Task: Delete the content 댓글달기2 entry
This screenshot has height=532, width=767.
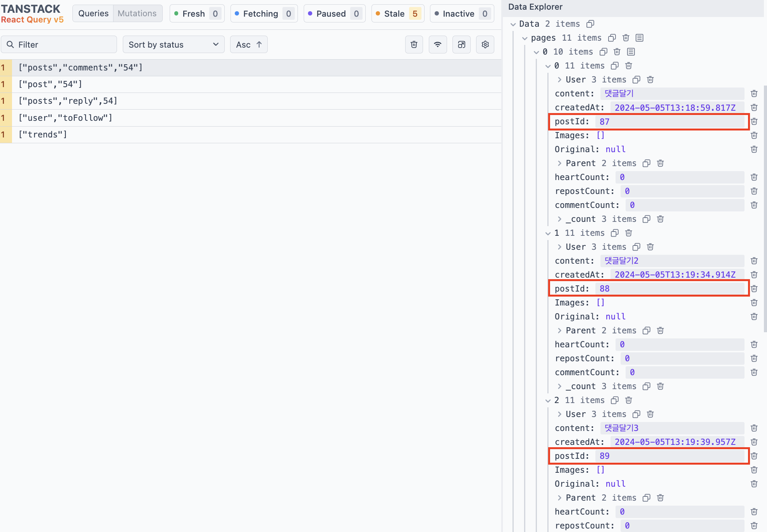Action: coord(754,261)
